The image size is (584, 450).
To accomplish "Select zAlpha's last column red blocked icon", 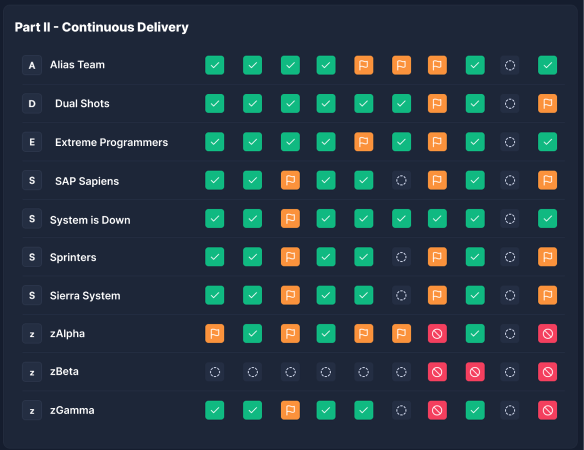I will (x=548, y=333).
